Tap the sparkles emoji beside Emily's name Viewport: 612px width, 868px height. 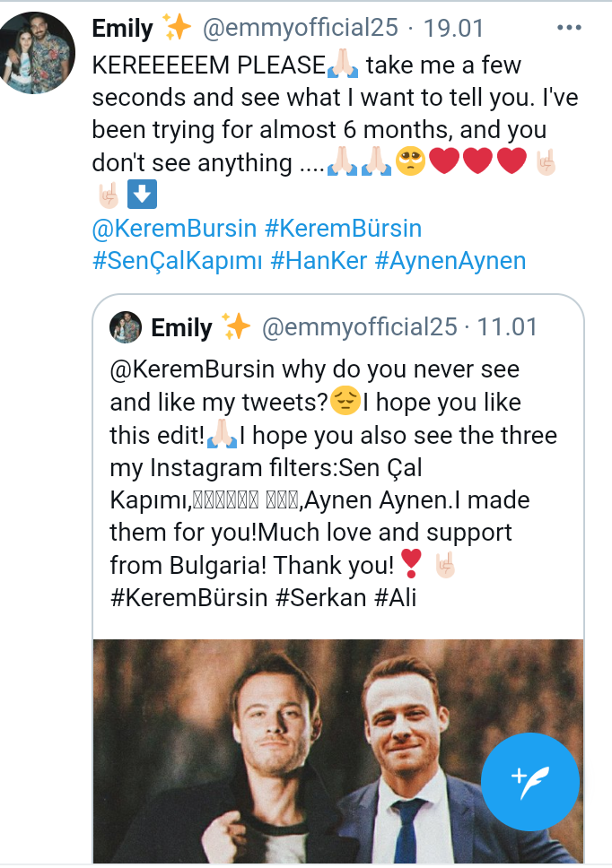point(178,28)
